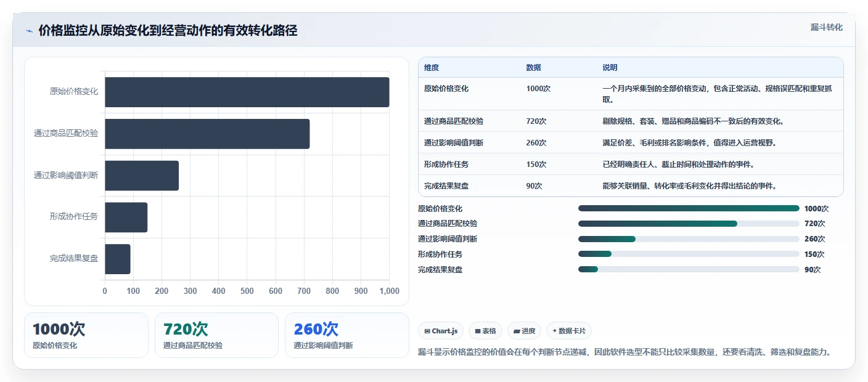
Task: Click chart y-axis label 完成结果复盘
Action: click(x=74, y=259)
